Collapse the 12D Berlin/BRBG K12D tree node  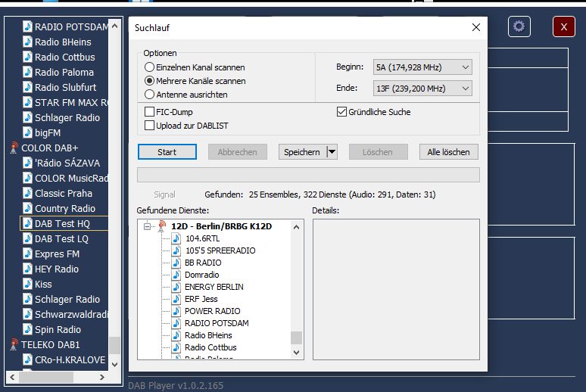(147, 226)
